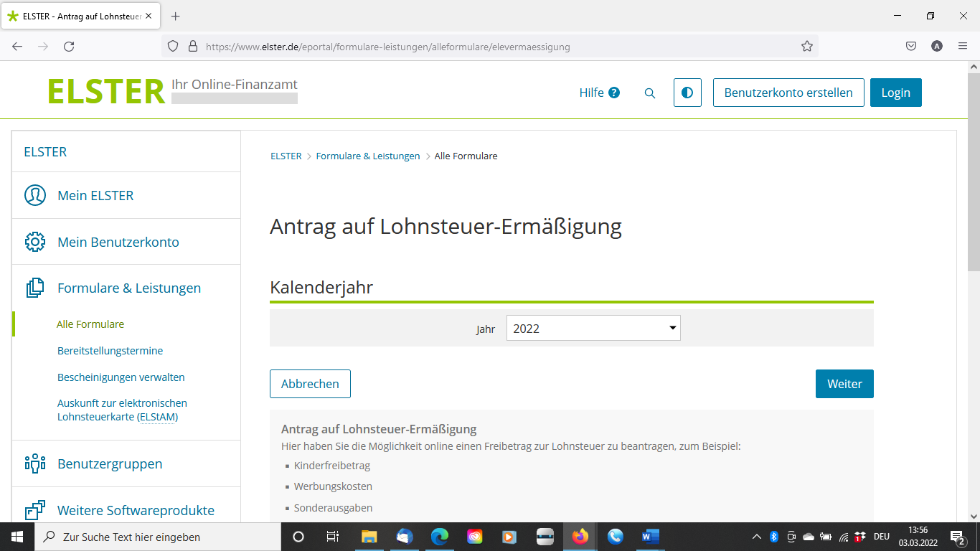980x551 pixels.
Task: Open Firefox application menu hamburger
Action: (x=963, y=46)
